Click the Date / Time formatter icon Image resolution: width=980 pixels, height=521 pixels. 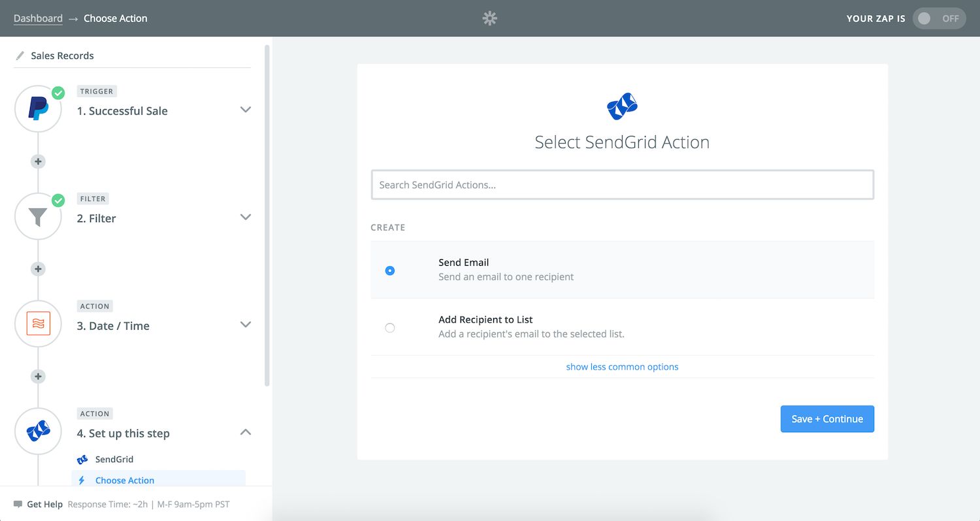pyautogui.click(x=38, y=324)
